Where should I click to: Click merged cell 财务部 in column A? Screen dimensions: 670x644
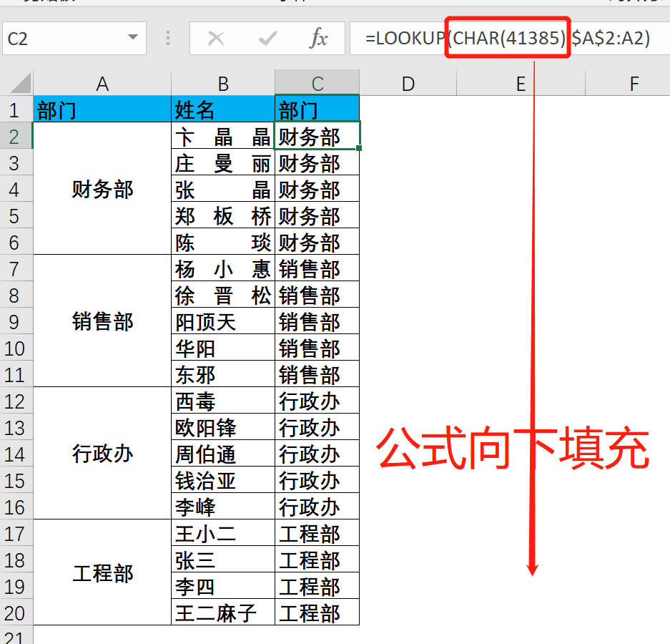click(102, 190)
